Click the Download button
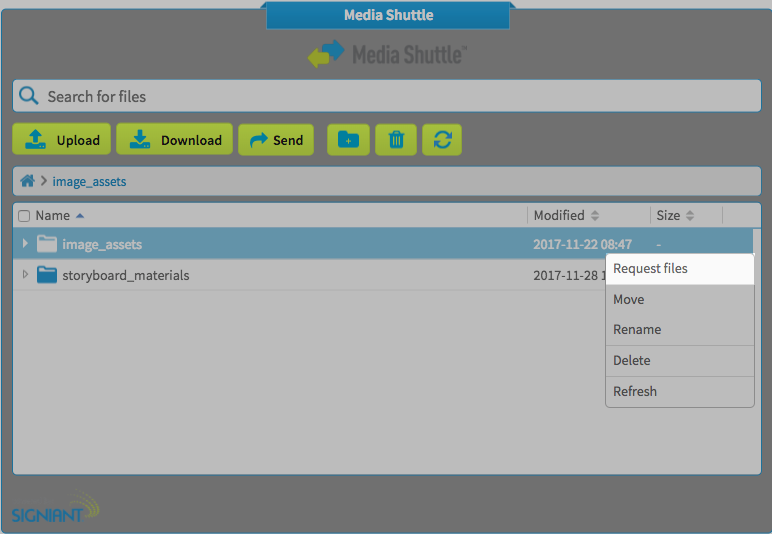The image size is (772, 534). tap(174, 140)
